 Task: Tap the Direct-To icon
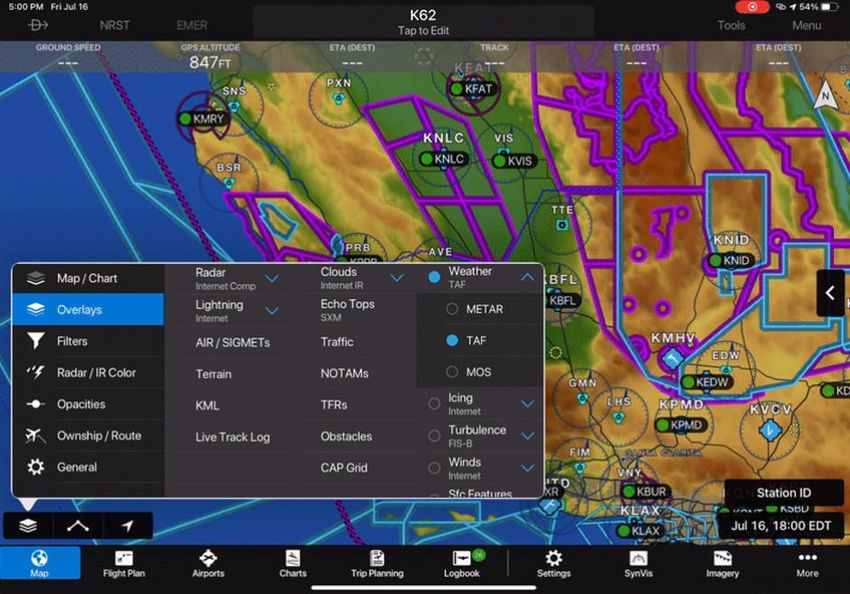click(x=38, y=25)
